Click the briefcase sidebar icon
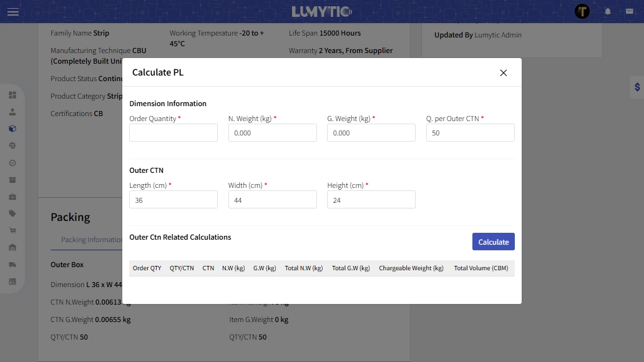This screenshot has height=362, width=644. pos(12,197)
